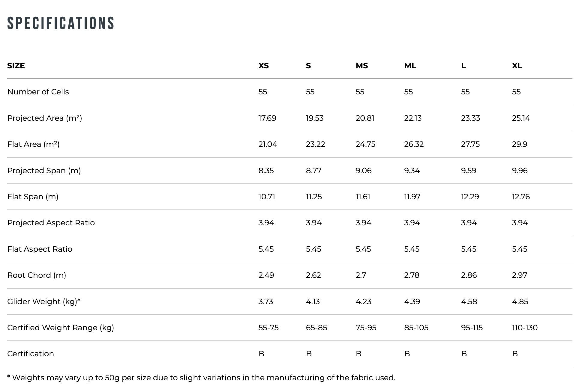Click the SPECIFICATIONS heading
This screenshot has width=579, height=392.
[61, 23]
